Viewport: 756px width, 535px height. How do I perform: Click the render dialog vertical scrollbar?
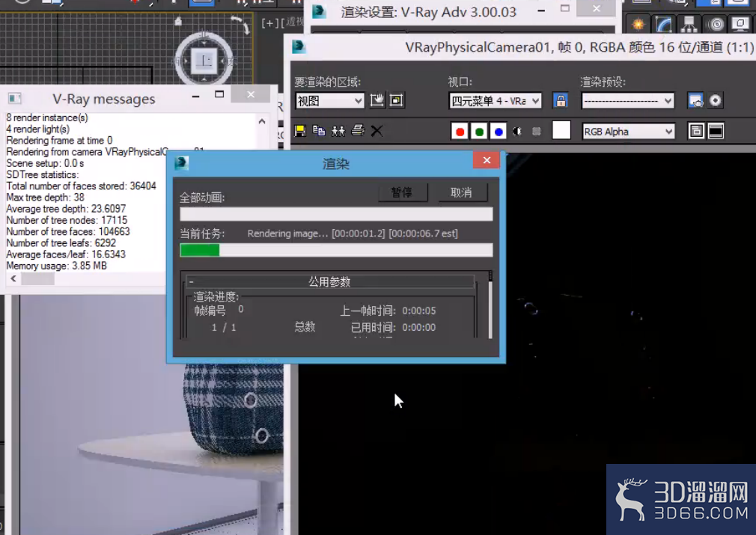click(x=490, y=305)
